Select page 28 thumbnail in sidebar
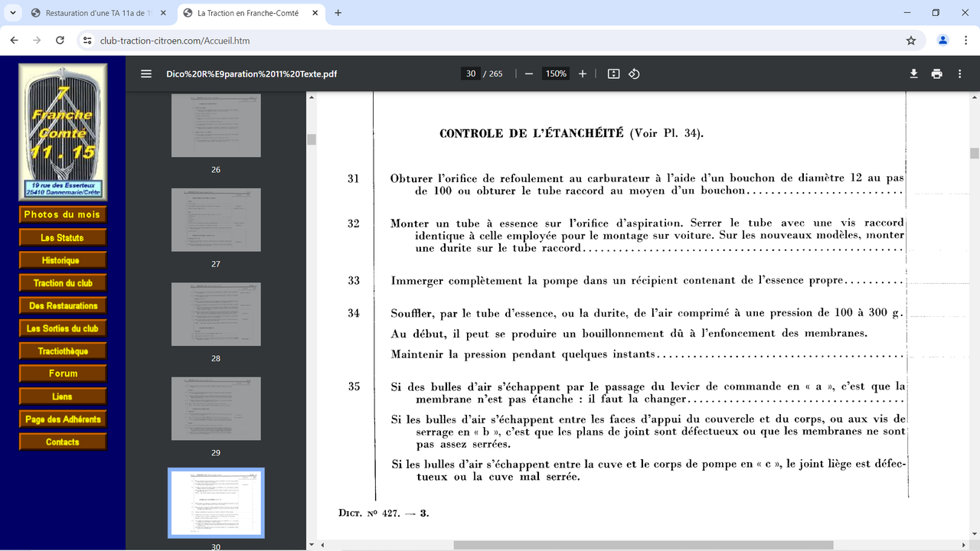Viewport: 980px width, 551px height. click(216, 314)
